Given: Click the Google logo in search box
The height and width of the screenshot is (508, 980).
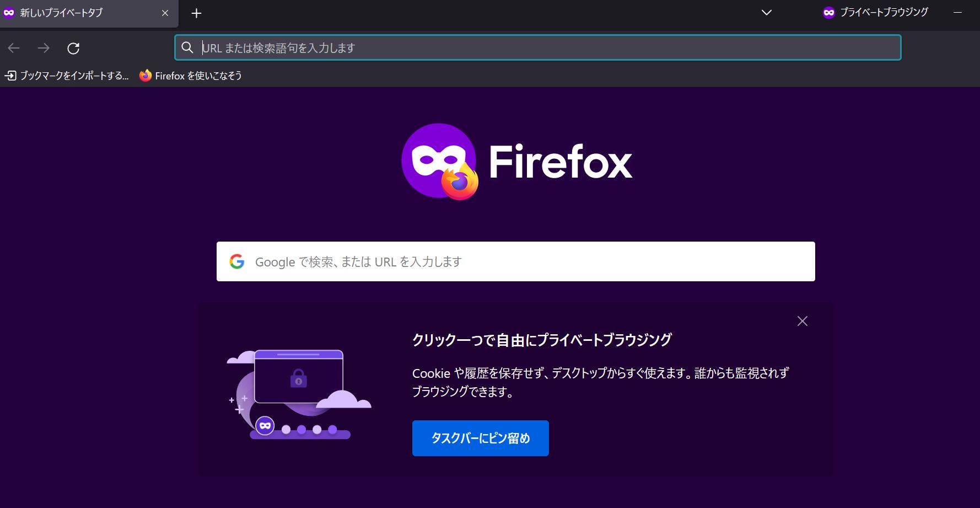Looking at the screenshot, I should click(237, 261).
